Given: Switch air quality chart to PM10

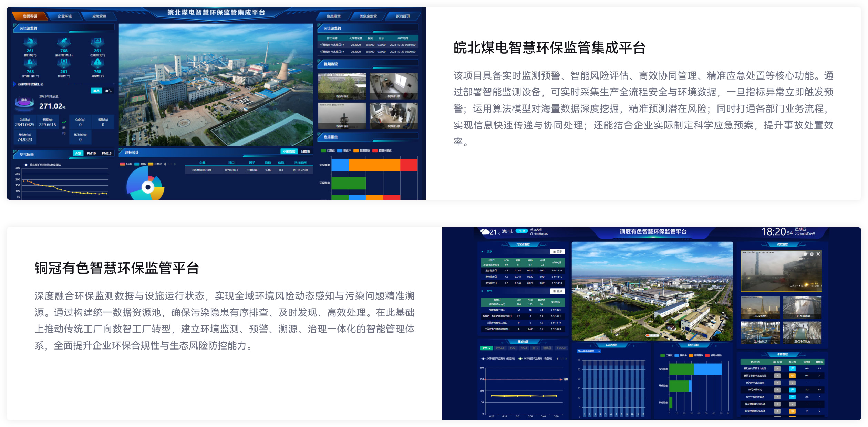Looking at the screenshot, I should click(91, 153).
